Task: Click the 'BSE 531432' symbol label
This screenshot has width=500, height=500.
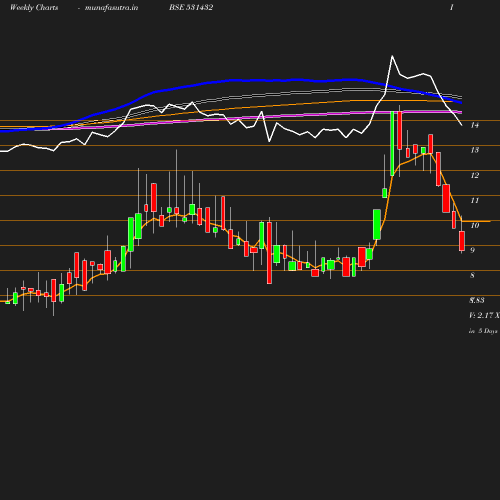Action: (x=191, y=7)
